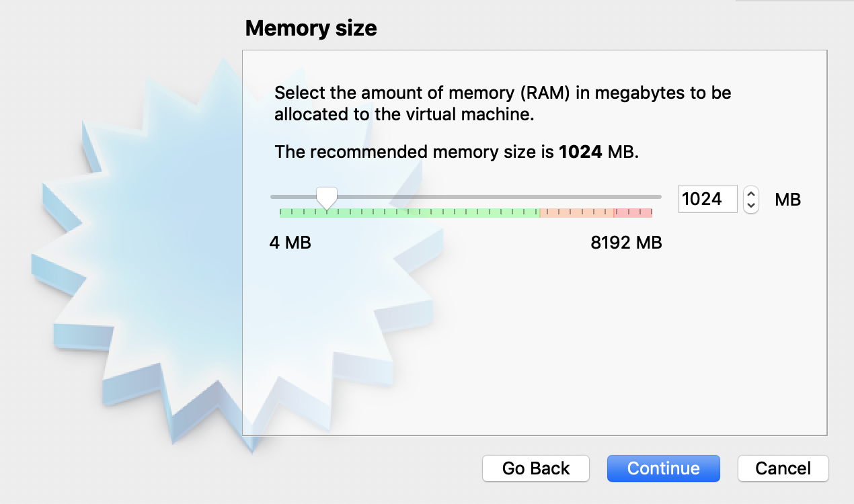Click the slider track right of the handle
This screenshot has height=504, width=854.
[x=491, y=197]
